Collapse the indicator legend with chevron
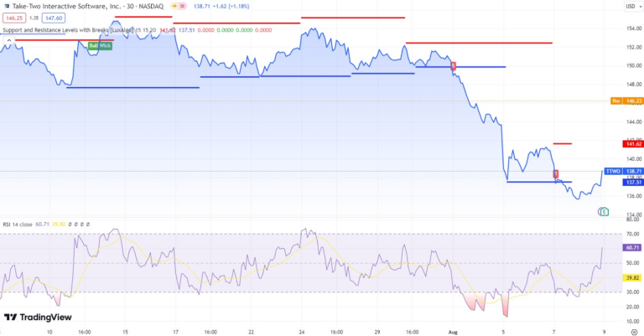This screenshot has height=336, width=644. (8, 39)
